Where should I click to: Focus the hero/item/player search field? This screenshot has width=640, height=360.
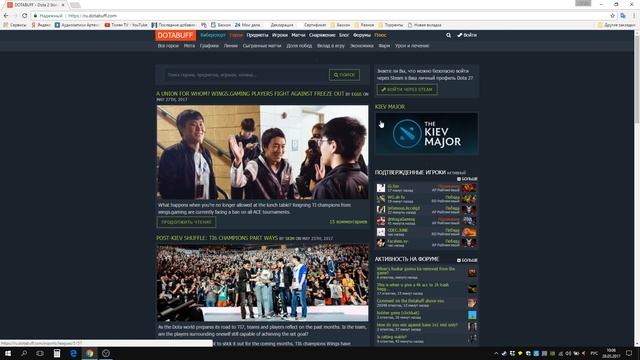[245, 75]
